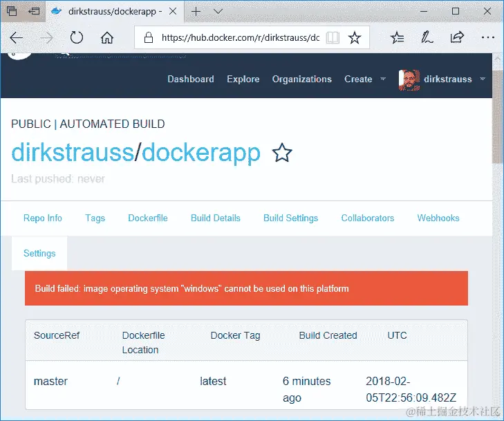Click the lock icon in address bar
504x421 pixels.
click(148, 37)
